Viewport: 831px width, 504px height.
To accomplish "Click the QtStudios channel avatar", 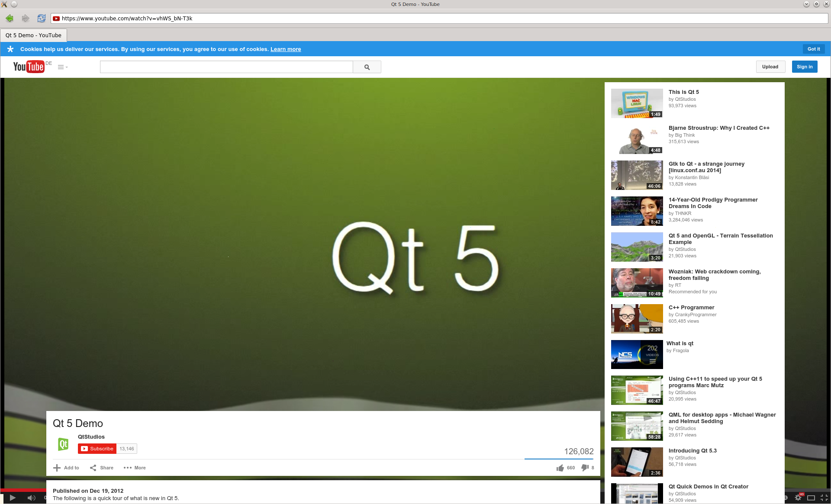I will click(x=63, y=444).
